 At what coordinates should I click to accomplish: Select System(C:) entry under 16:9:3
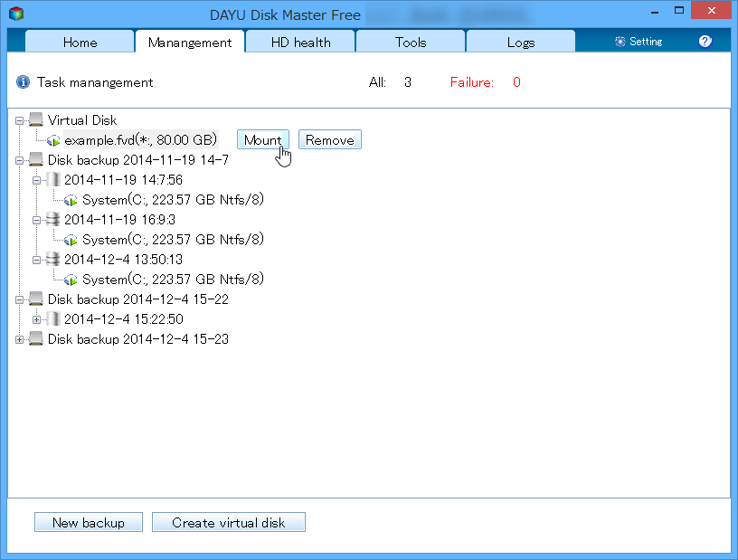tap(173, 240)
